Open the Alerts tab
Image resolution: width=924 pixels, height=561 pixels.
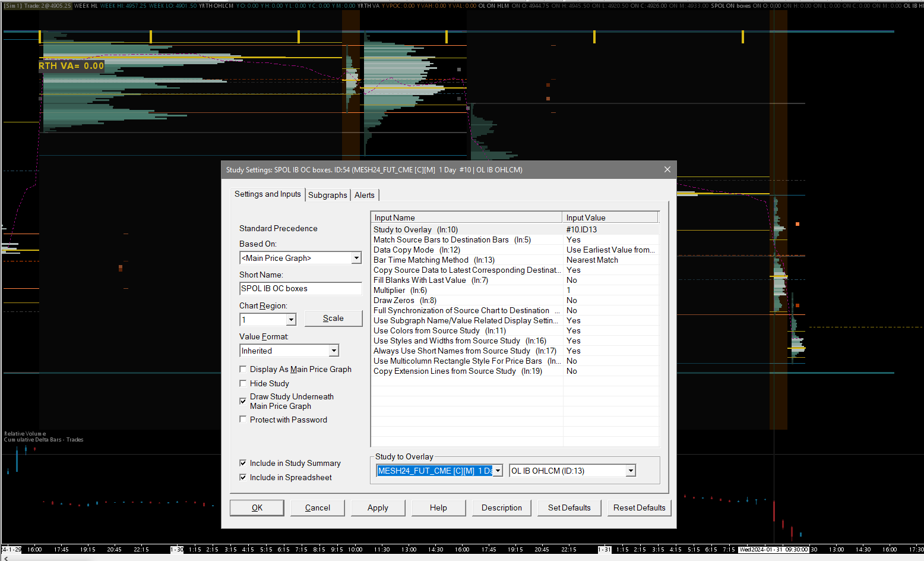(x=365, y=195)
